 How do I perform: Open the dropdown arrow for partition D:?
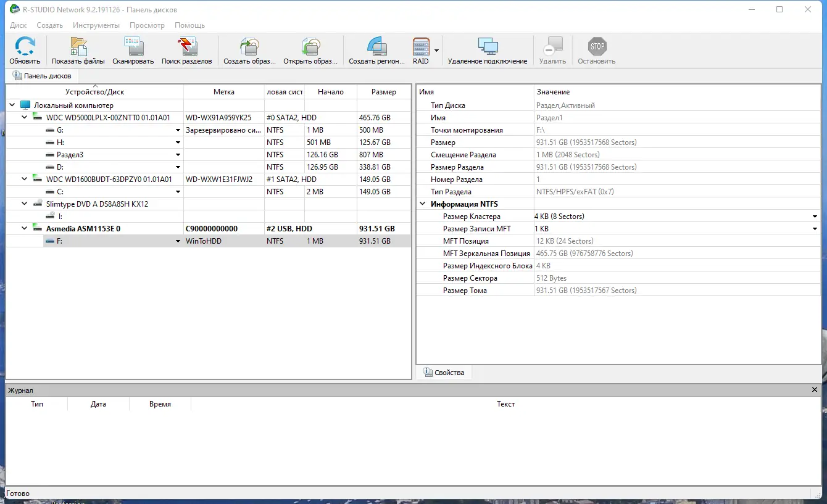point(178,167)
